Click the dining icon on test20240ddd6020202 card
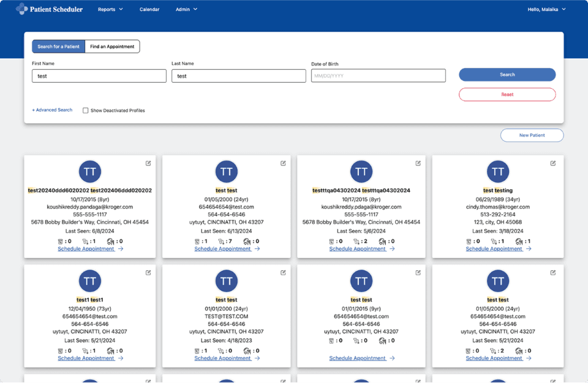The image size is (588, 383). 110,241
